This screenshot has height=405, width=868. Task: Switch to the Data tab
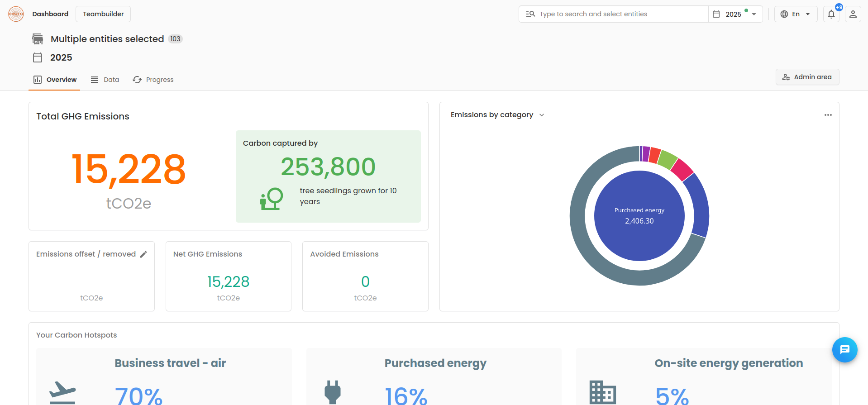pos(105,80)
